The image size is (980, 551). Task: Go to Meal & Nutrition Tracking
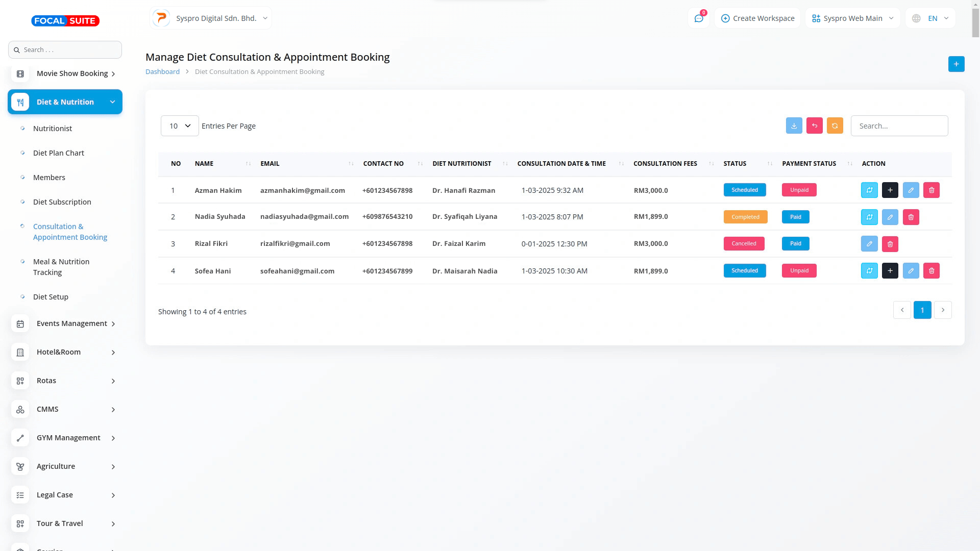(x=61, y=267)
